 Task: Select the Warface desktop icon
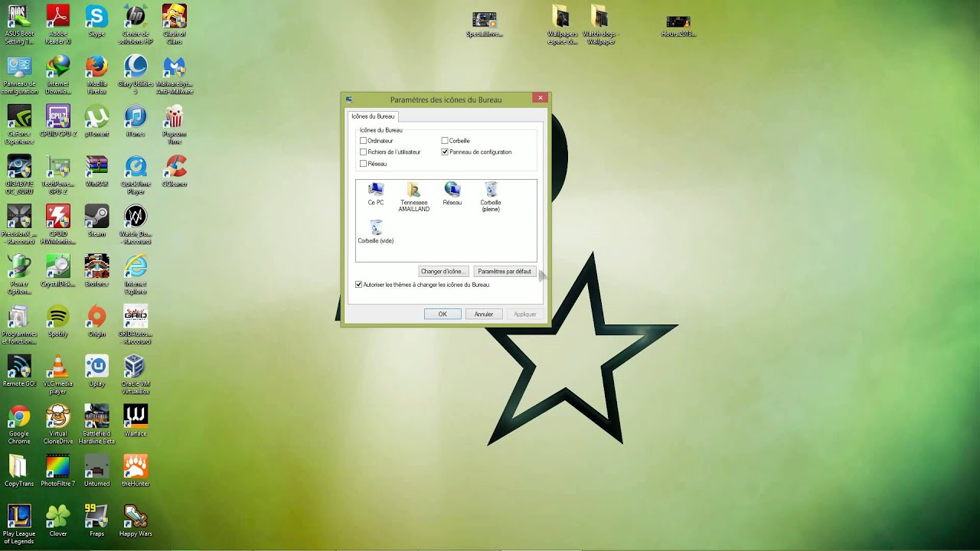coord(136,421)
